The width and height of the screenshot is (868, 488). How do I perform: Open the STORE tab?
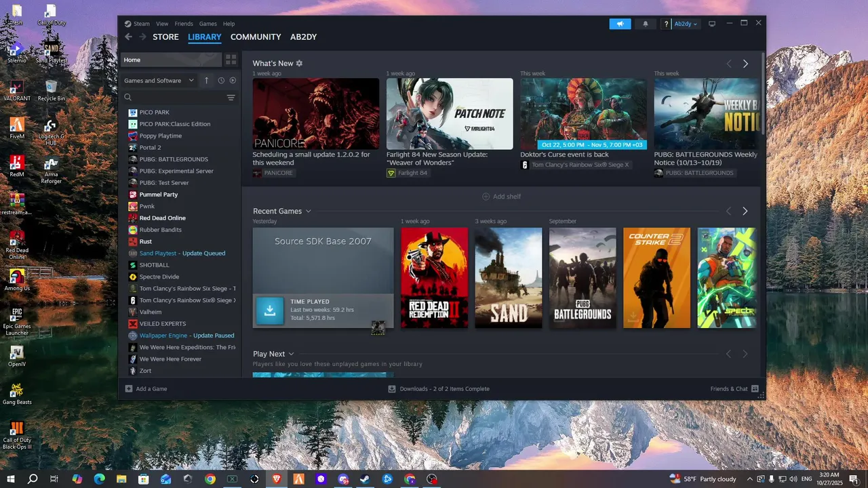click(165, 37)
